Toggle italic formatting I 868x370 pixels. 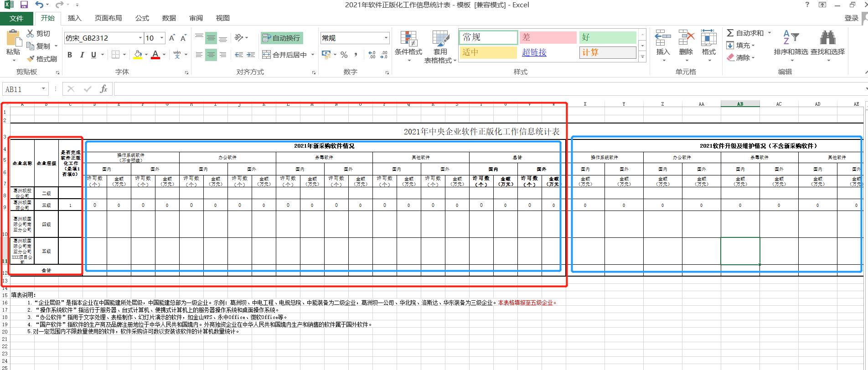click(82, 55)
